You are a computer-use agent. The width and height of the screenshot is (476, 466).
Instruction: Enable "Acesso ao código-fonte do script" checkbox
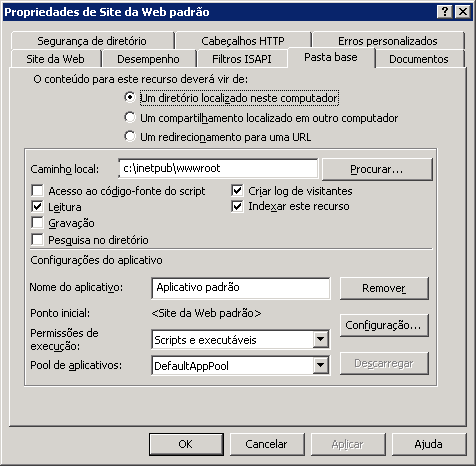coord(37,191)
